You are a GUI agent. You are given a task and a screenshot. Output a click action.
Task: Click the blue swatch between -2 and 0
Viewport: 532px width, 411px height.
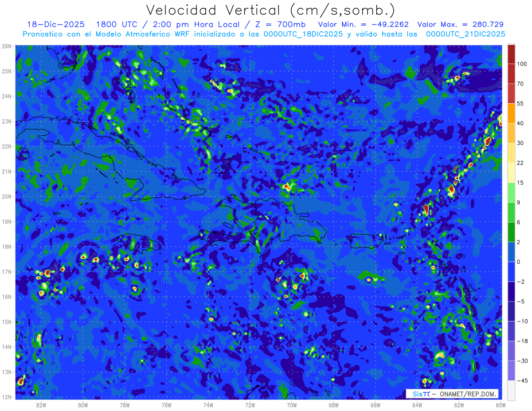pos(511,271)
